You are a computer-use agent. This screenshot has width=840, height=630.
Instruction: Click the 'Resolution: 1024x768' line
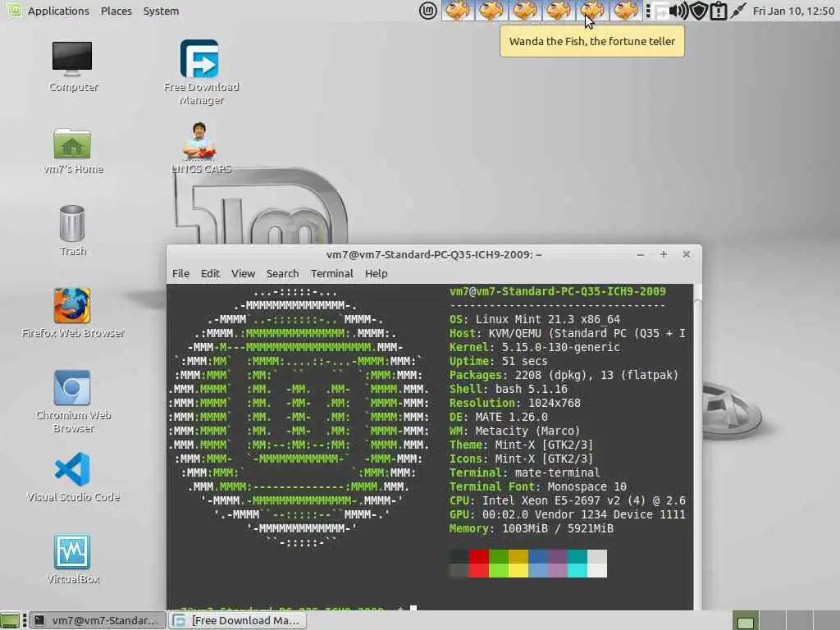point(515,403)
